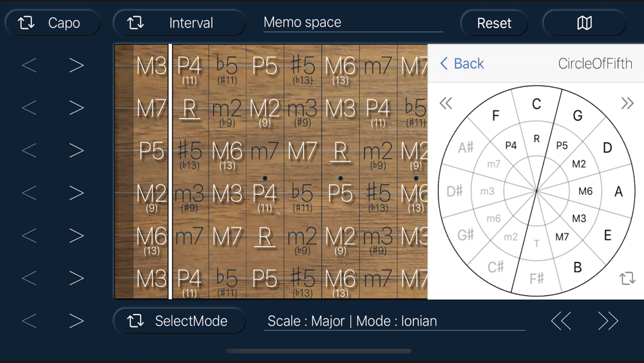Screen dimensions: 644x363
Task: Enable the greyed m3 segment in the circle
Action: coord(487,191)
